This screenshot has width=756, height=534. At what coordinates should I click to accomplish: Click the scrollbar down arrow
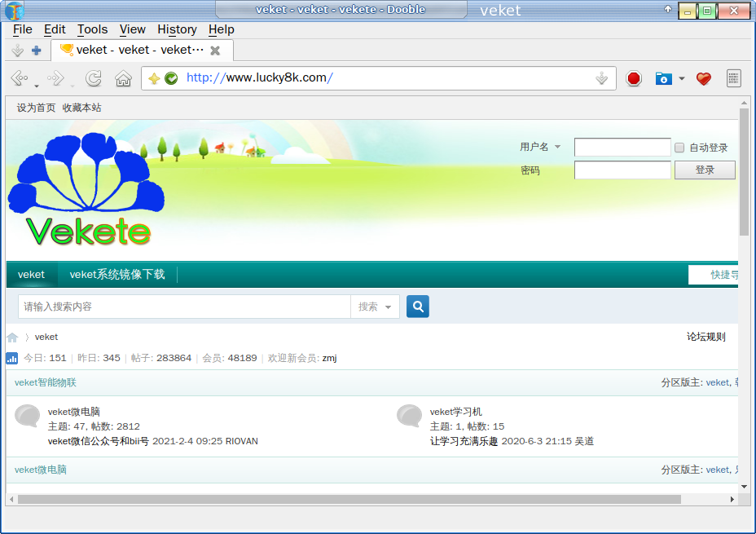point(744,486)
